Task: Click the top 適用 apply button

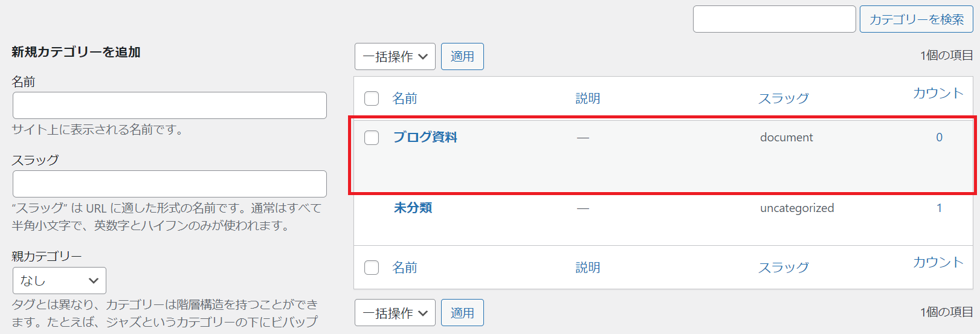Action: coord(462,57)
